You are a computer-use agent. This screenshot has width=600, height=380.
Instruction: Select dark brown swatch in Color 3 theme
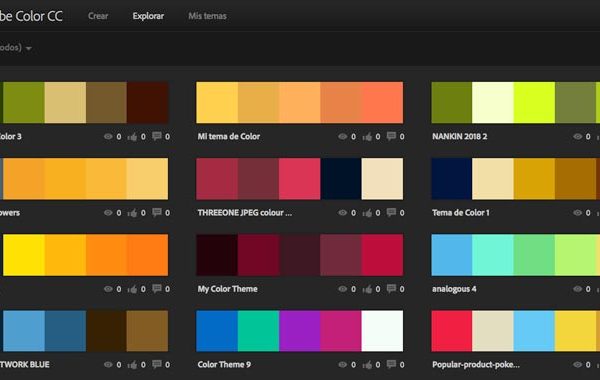[147, 103]
